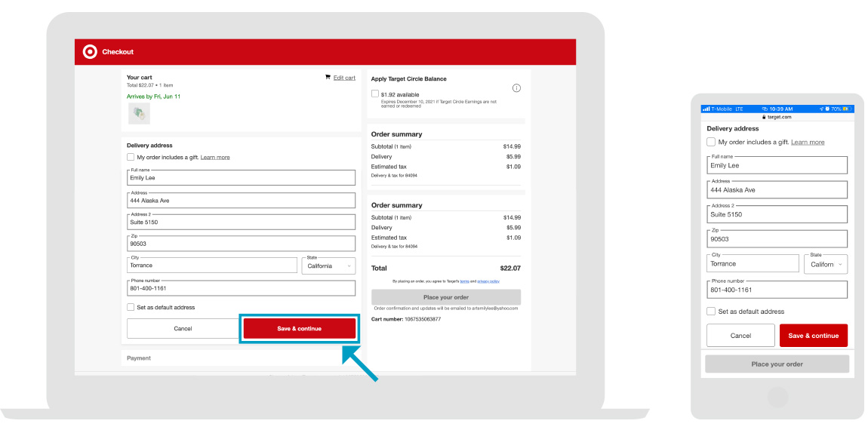
Task: Open the product thumbnail in Your cart
Action: [139, 113]
